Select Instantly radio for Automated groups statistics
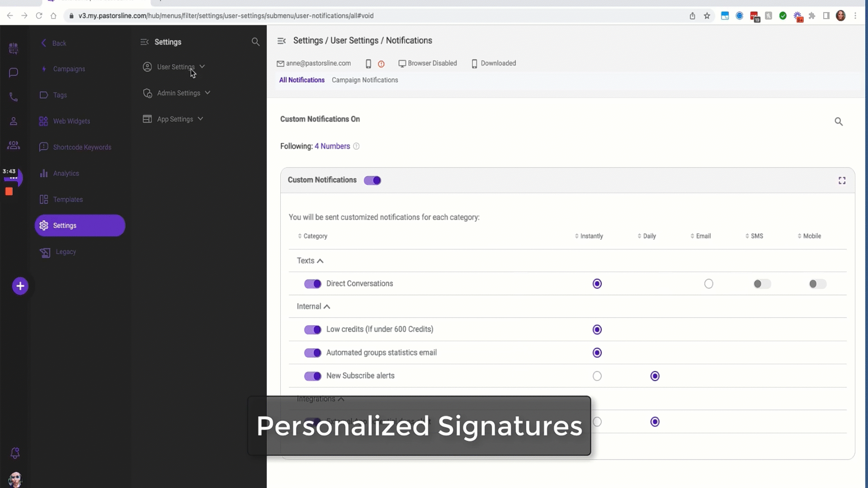The image size is (868, 488). click(x=597, y=352)
